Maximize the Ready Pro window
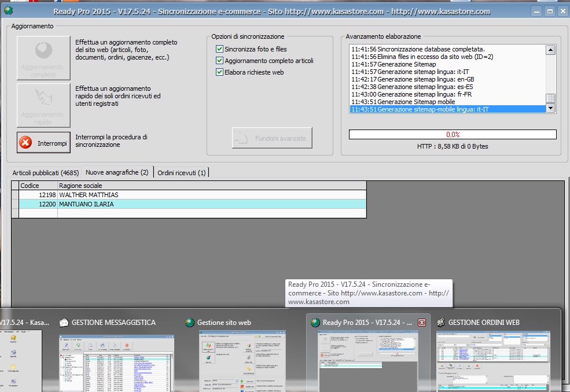The image size is (570, 392). click(550, 11)
